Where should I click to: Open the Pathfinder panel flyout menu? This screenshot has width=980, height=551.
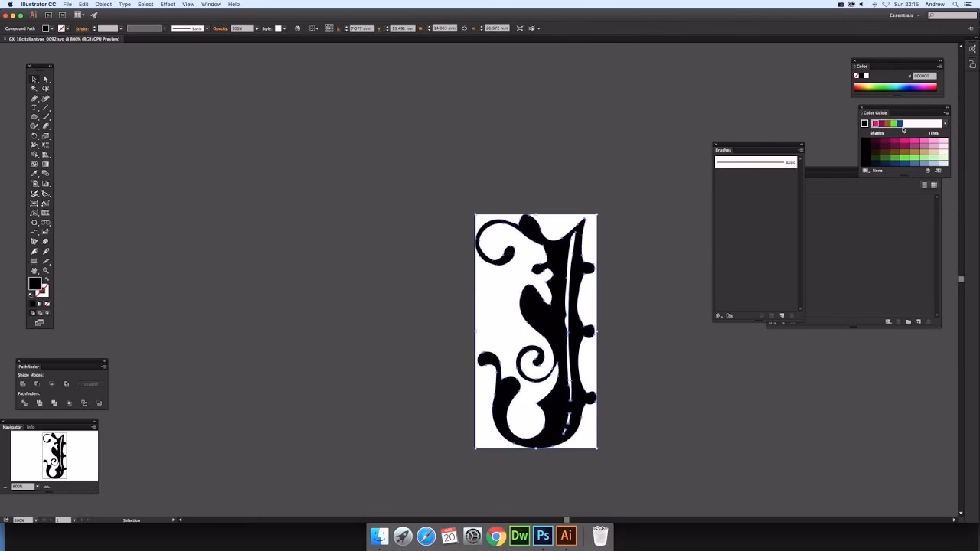[x=104, y=367]
